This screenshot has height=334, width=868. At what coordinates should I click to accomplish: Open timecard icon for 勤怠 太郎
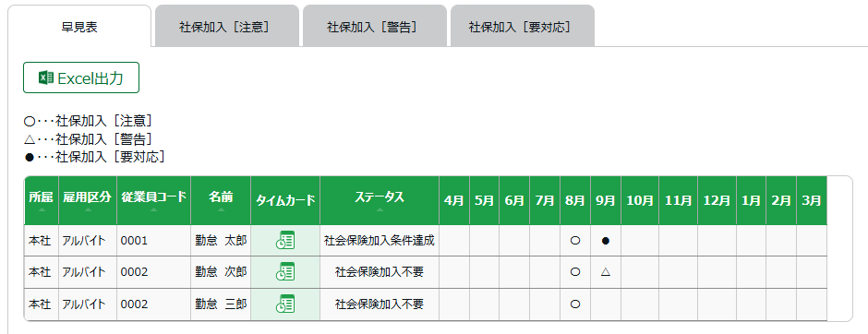pos(285,241)
